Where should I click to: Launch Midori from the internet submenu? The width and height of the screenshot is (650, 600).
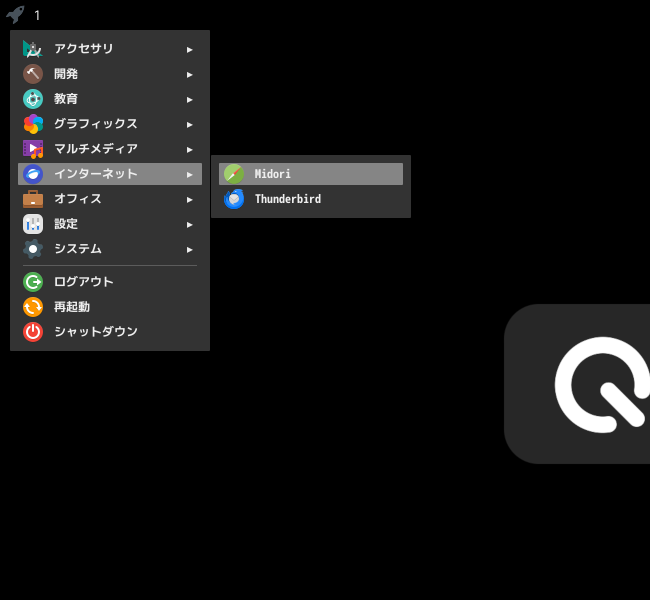coord(311,174)
